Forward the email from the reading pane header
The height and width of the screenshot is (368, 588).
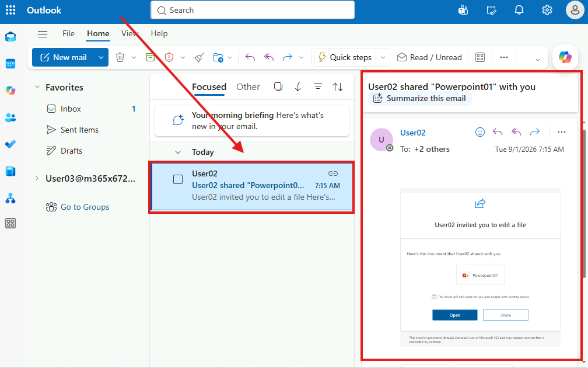click(535, 132)
